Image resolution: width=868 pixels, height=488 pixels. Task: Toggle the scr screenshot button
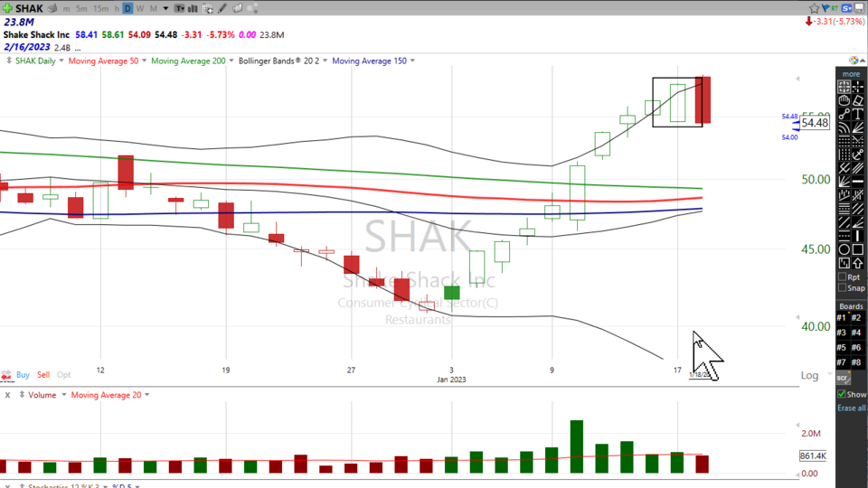[x=843, y=379]
